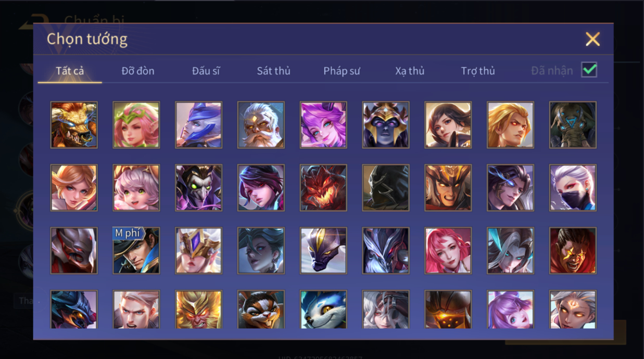Select the orange lion beast hero portrait
Screen dimensions: 644x359
pos(74,125)
